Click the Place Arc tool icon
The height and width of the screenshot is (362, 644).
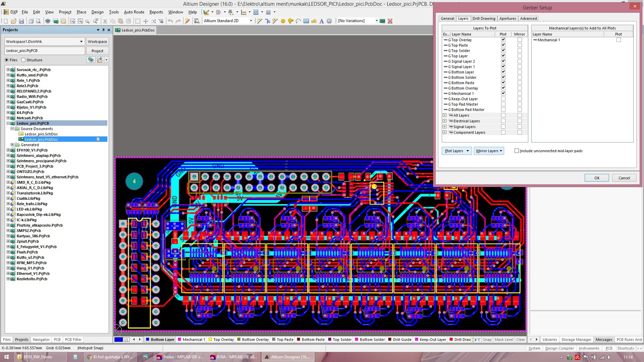pos(298,21)
